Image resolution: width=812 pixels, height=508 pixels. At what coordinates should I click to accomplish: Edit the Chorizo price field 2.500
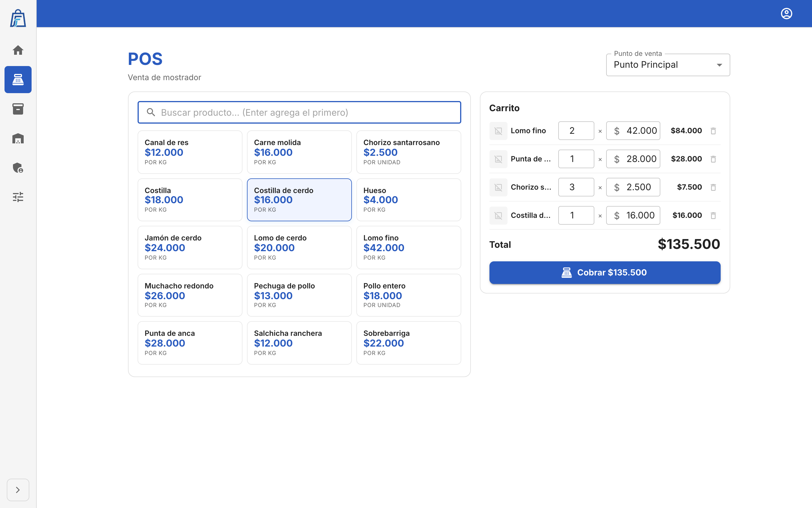(633, 187)
